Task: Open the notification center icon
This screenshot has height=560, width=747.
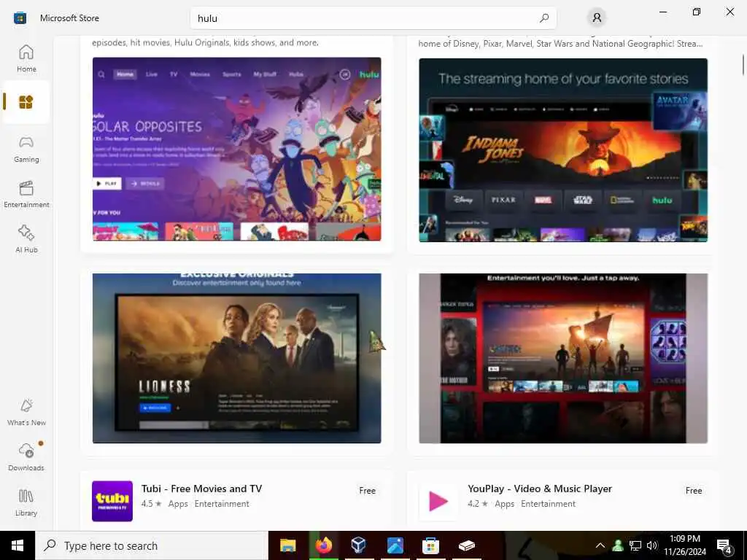Action: (724, 546)
